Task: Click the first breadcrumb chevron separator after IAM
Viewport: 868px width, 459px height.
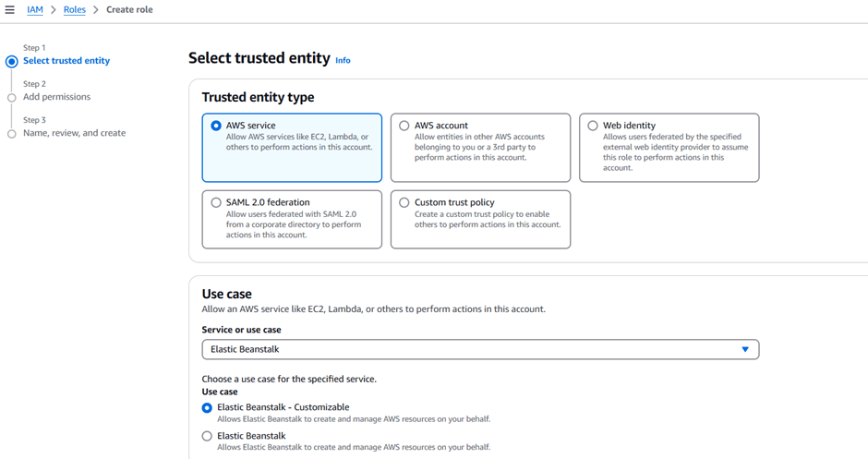Action: (54, 10)
